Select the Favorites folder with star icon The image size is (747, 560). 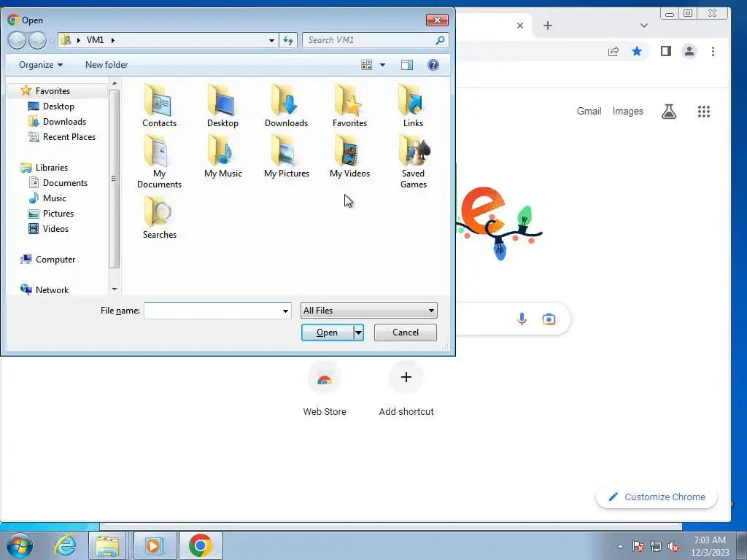point(349,105)
